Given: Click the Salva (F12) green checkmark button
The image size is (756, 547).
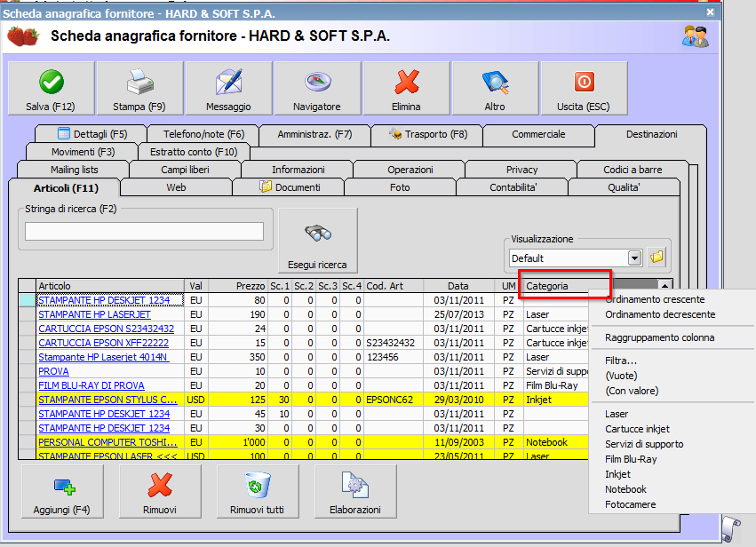Looking at the screenshot, I should click(52, 88).
